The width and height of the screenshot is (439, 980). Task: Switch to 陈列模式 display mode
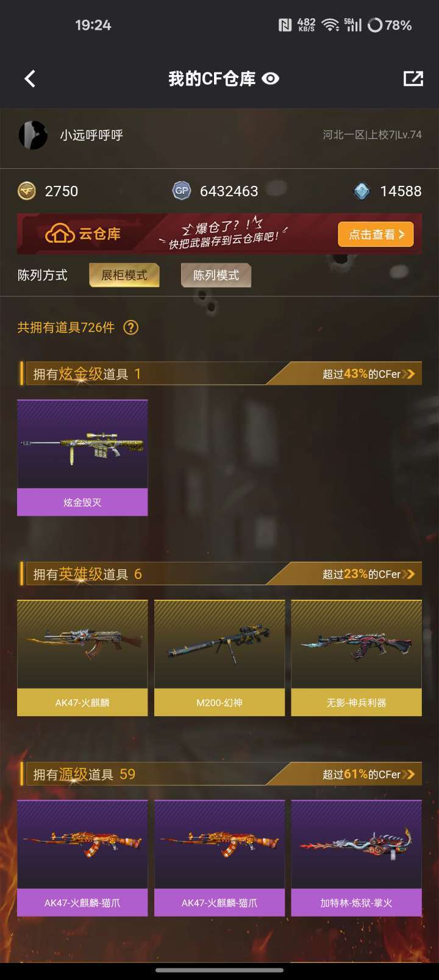tap(216, 275)
